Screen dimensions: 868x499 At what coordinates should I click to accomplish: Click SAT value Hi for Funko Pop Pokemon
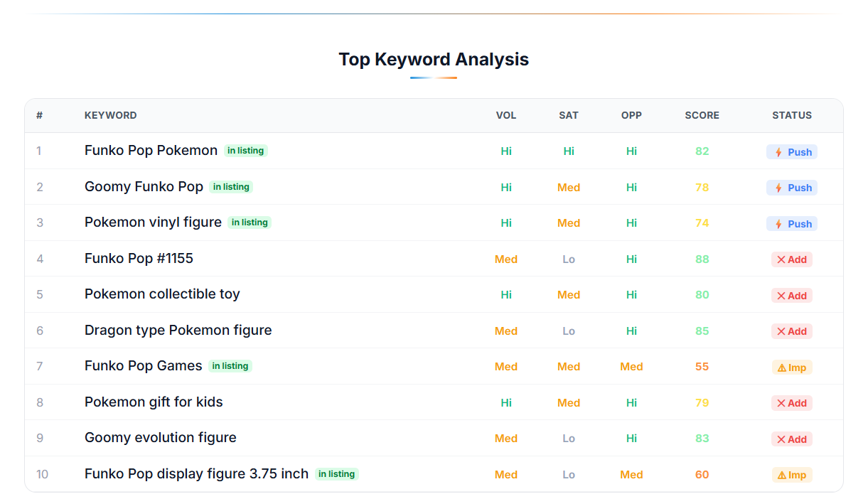tap(569, 151)
